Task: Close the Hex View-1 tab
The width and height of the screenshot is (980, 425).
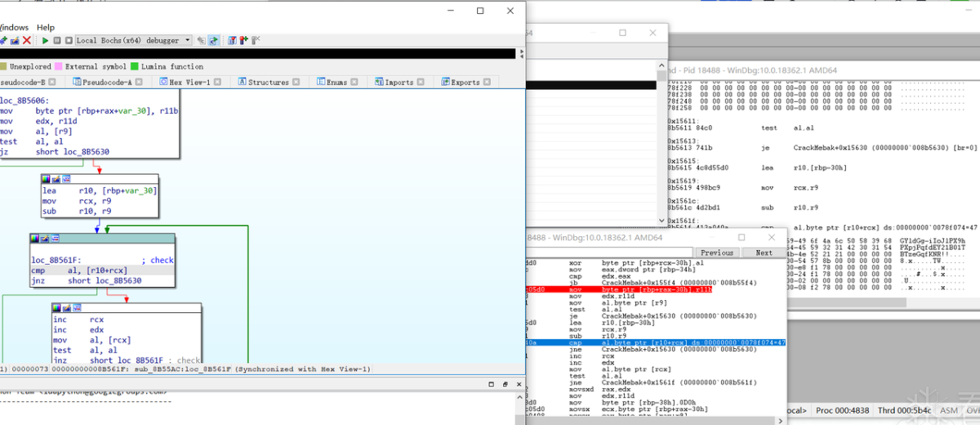Action: pos(217,82)
